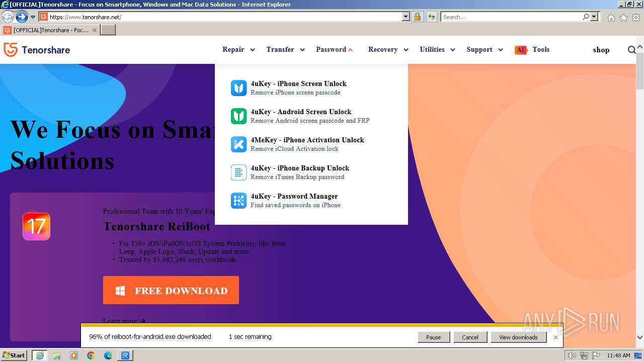644x362 pixels.
Task: Open the media player icon on taskbar
Action: point(74,355)
